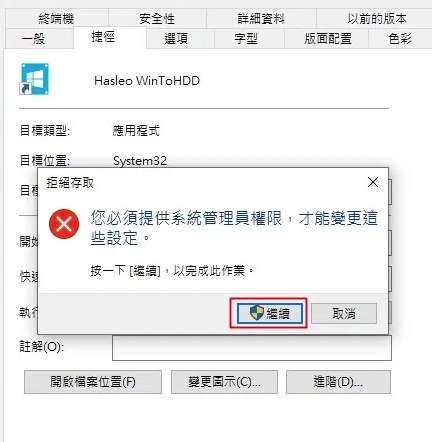Open 進階(D)... advanced settings
This screenshot has height=442, width=432.
tap(338, 382)
